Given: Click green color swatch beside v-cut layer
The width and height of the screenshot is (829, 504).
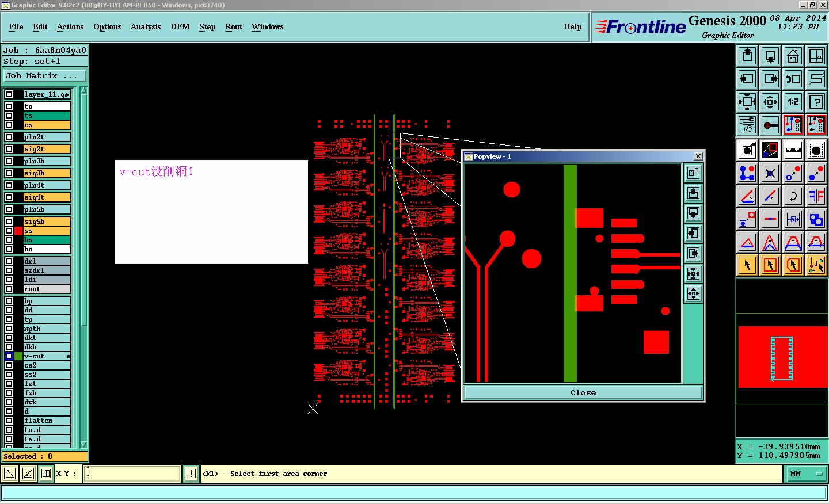Looking at the screenshot, I should (x=18, y=356).
